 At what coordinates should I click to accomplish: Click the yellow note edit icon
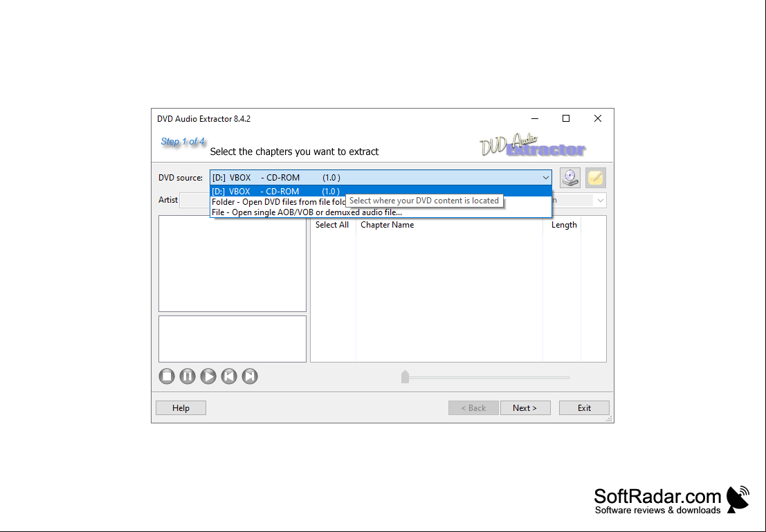coord(596,177)
